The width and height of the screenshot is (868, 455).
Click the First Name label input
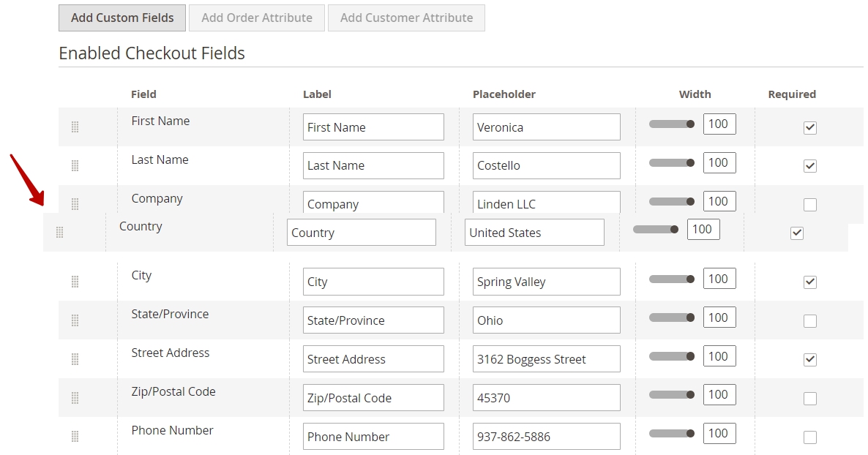click(x=373, y=127)
